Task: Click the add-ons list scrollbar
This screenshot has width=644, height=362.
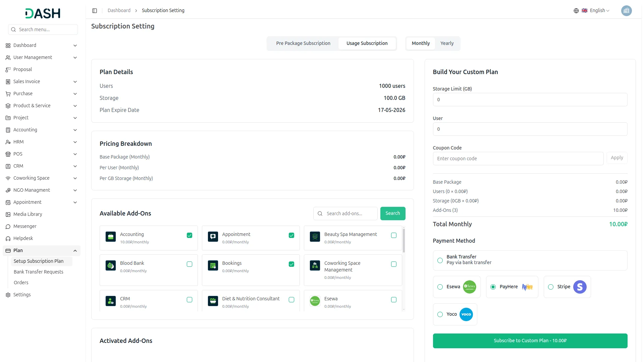Action: 404,240
